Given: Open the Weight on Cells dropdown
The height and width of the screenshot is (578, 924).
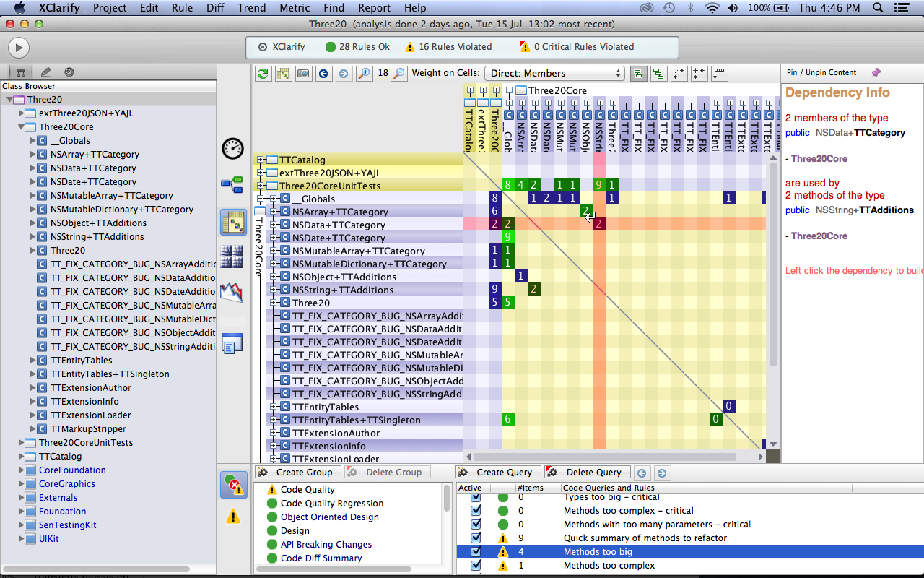Looking at the screenshot, I should tap(554, 73).
